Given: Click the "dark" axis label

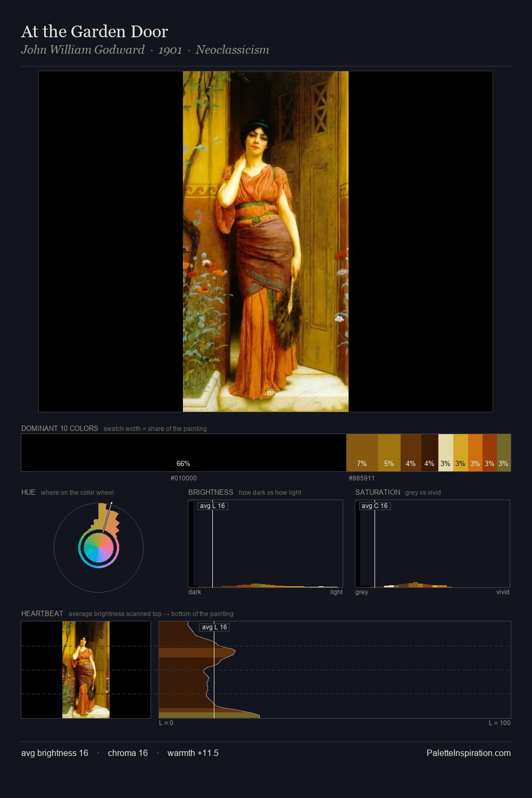Looking at the screenshot, I should (195, 592).
